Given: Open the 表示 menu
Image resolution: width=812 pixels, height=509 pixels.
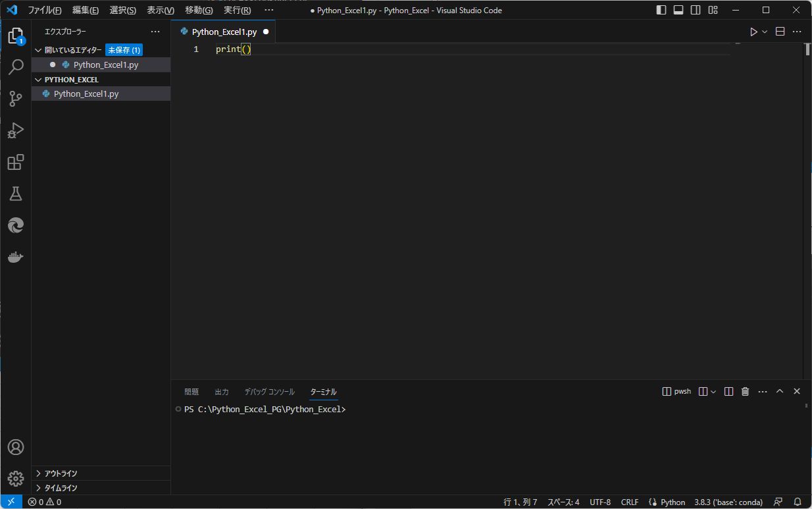Looking at the screenshot, I should (x=161, y=10).
